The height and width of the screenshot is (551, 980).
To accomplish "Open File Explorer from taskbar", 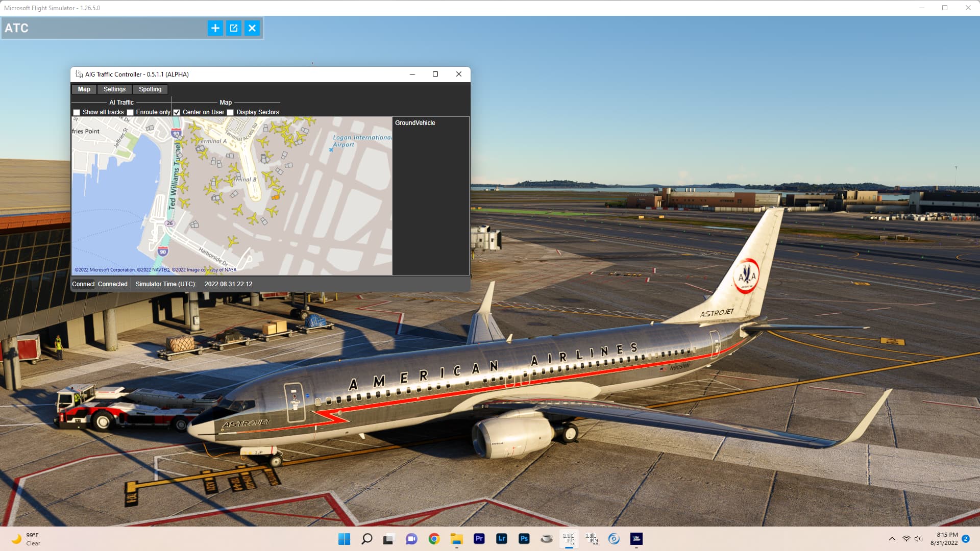I will pos(456,539).
